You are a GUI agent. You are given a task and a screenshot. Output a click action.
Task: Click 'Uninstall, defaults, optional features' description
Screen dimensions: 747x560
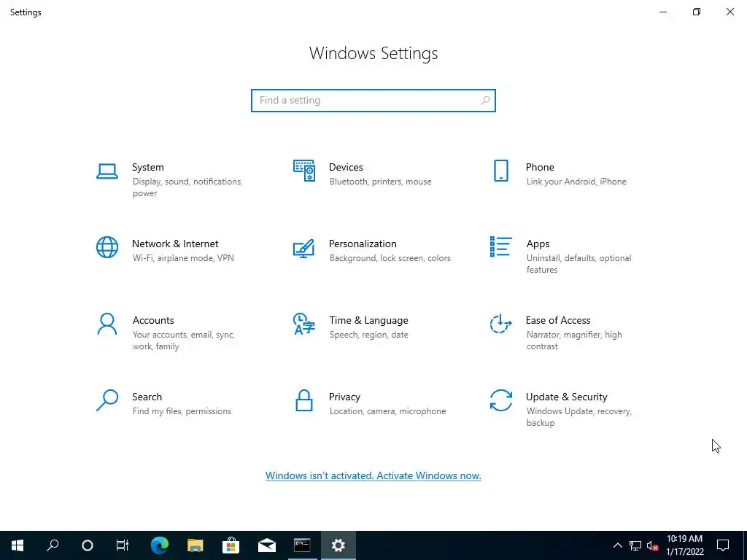(578, 264)
